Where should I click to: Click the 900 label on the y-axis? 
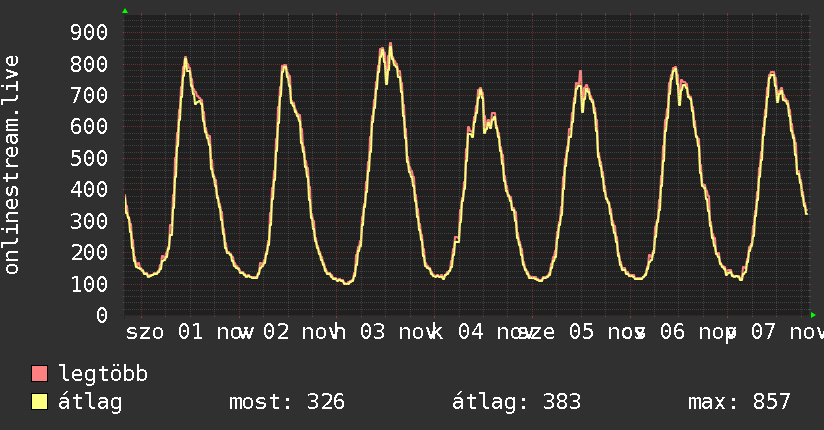click(88, 33)
